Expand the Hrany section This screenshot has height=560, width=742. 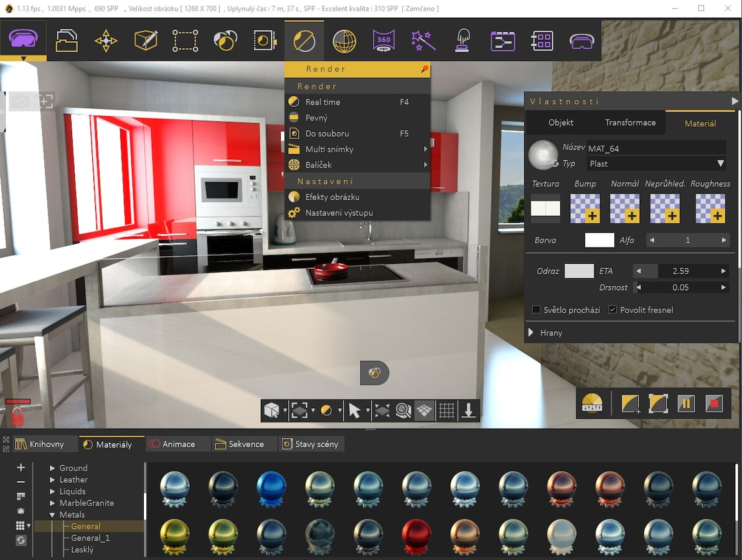(x=531, y=333)
